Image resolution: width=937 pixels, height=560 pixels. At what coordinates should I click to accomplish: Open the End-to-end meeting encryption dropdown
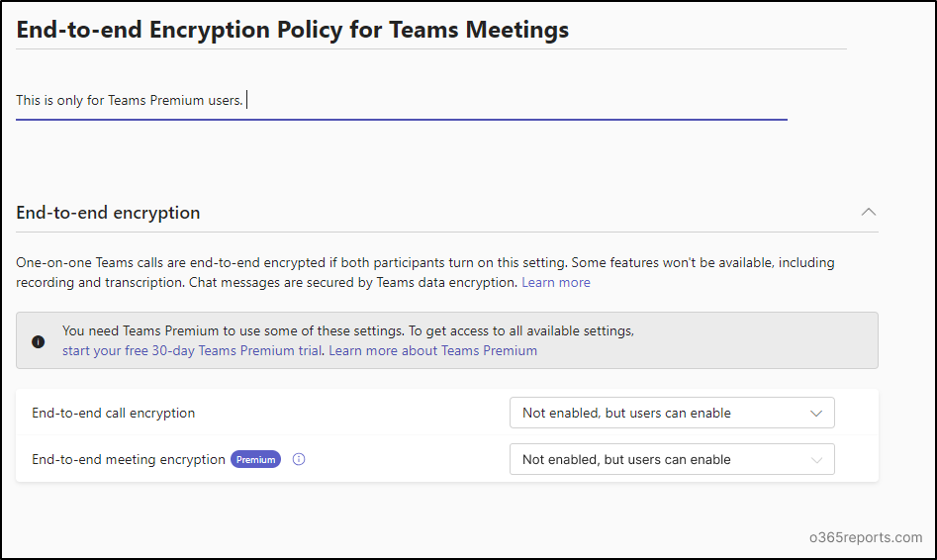[672, 460]
